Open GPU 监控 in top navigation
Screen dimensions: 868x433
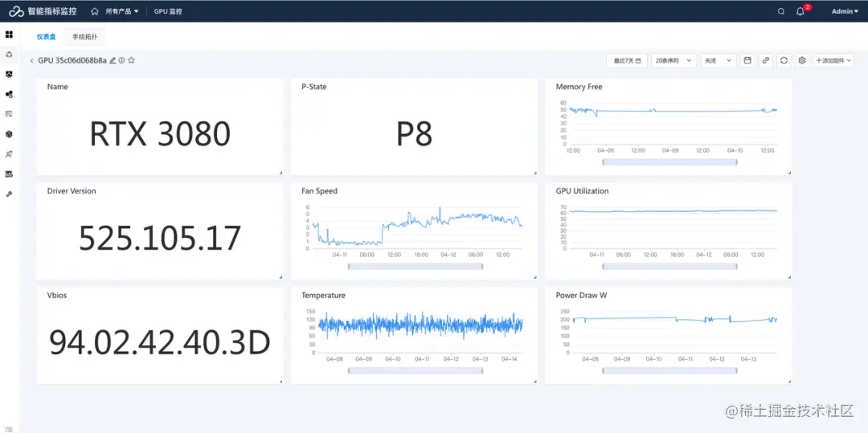[168, 11]
